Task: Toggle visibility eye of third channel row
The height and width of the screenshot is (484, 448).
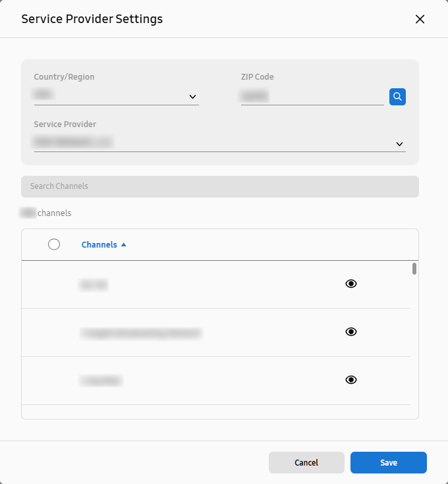Action: click(351, 380)
